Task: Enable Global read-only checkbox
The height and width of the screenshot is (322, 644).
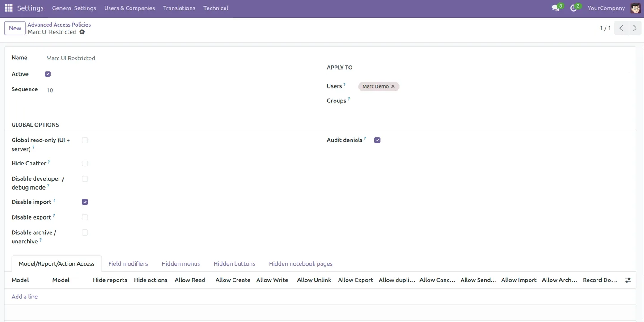Action: click(x=85, y=140)
